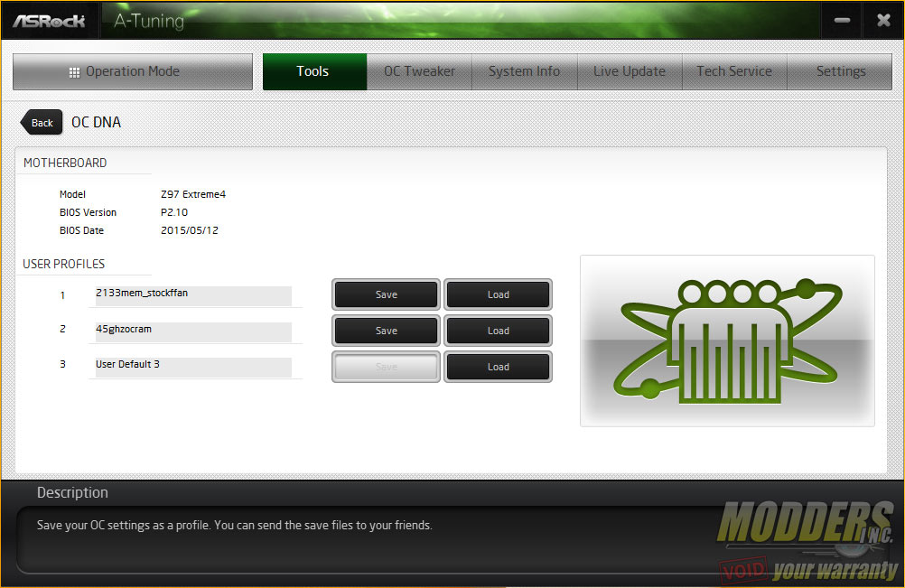Select the Live Update tab
905x588 pixels.
[x=630, y=71]
